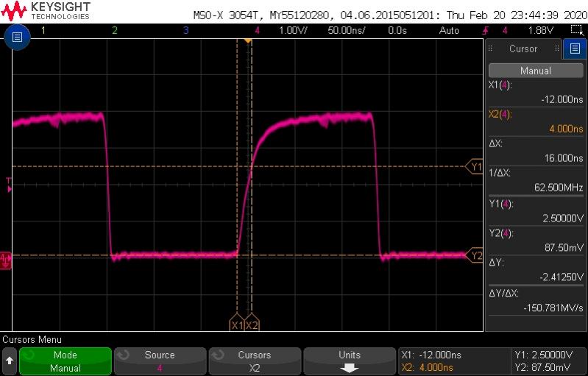Viewport: 588px width, 376px height.
Task: Open the Source softkey selector
Action: [x=159, y=361]
